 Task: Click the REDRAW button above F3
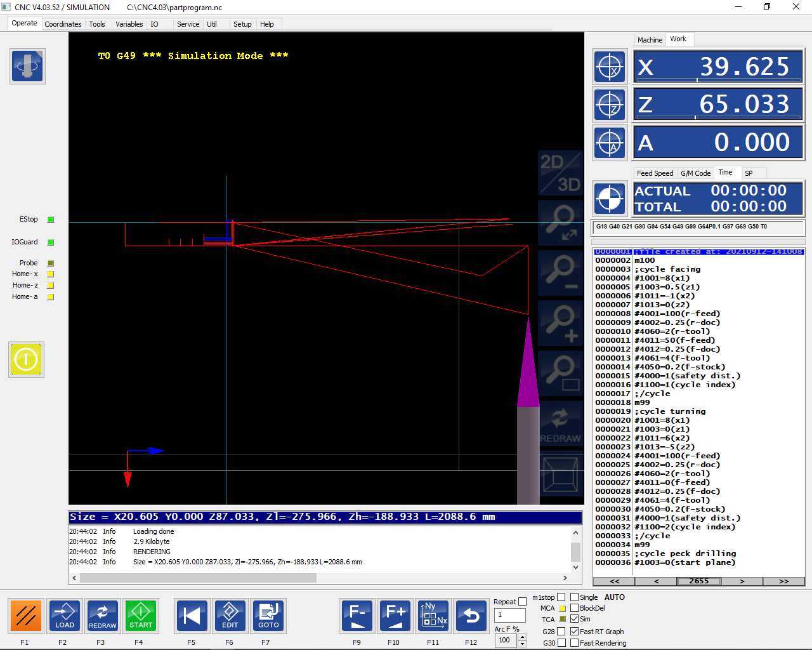click(x=103, y=616)
